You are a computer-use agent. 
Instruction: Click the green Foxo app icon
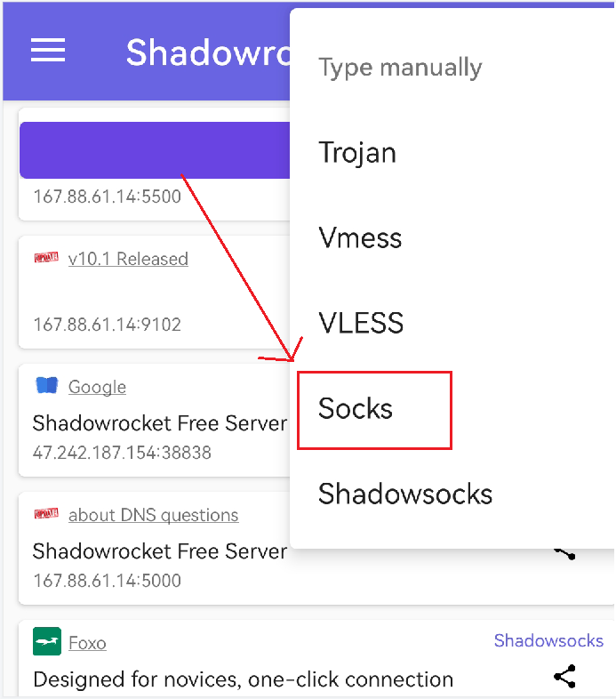(47, 641)
